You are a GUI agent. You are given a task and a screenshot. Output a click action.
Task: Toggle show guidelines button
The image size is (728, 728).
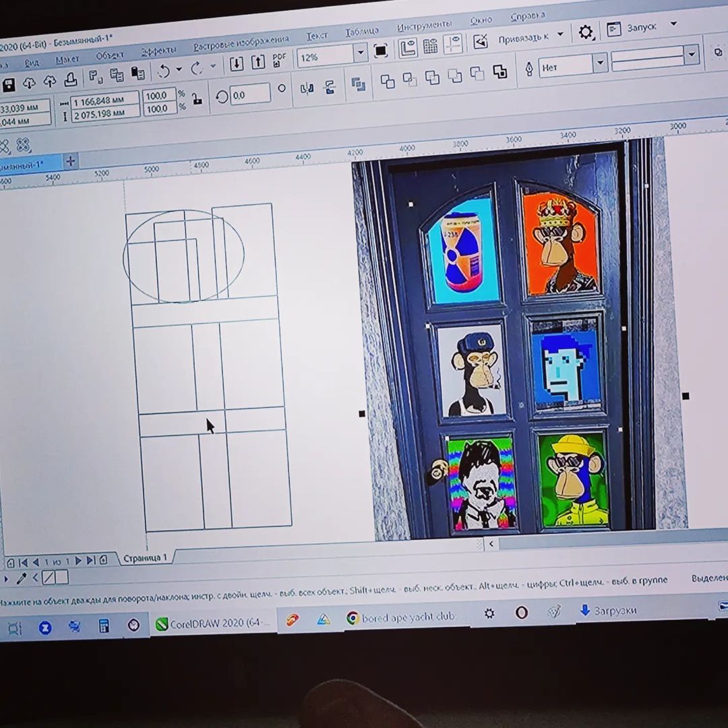(x=453, y=44)
